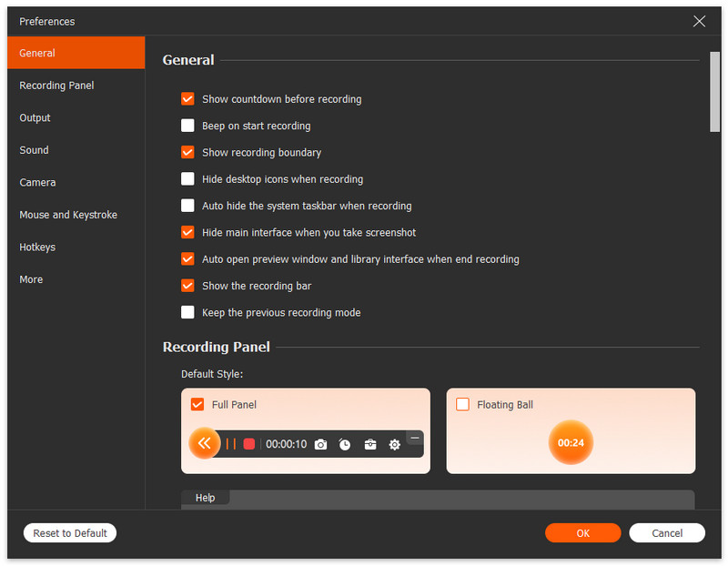Select the Floating Ball style checkbox
Viewport: 728px width, 566px height.
(x=462, y=404)
